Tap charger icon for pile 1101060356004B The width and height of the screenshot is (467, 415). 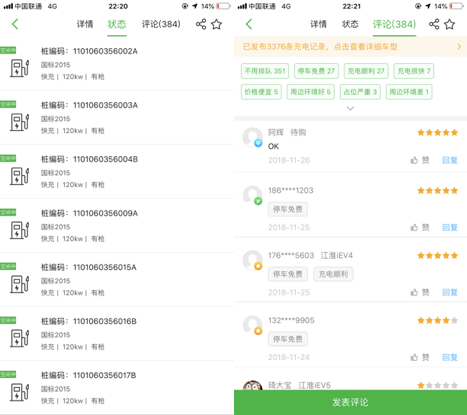coord(20,176)
